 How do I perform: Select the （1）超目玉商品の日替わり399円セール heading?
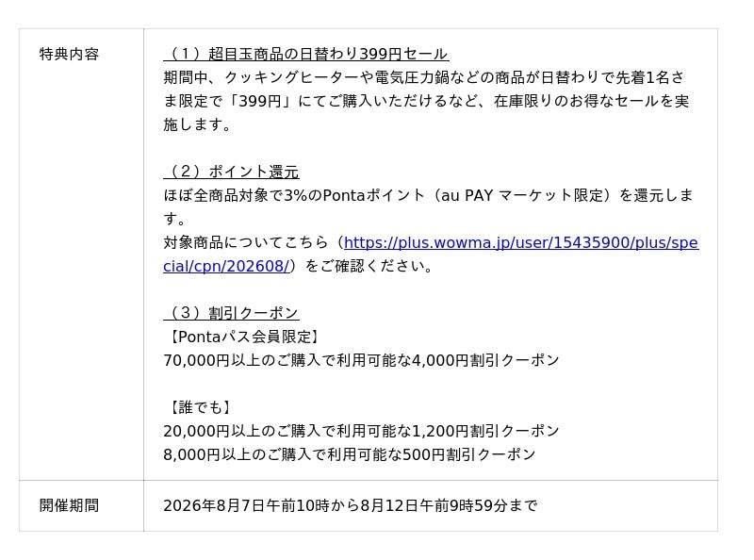(x=306, y=54)
